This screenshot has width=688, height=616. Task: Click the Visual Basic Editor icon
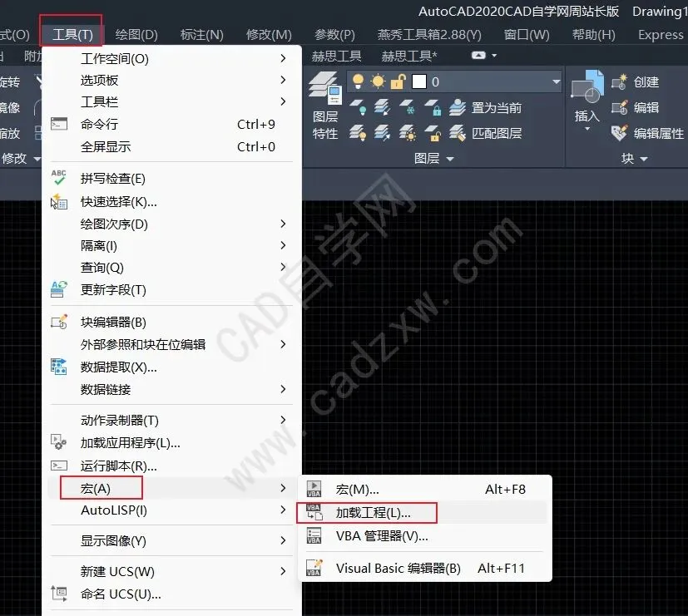pyautogui.click(x=314, y=568)
